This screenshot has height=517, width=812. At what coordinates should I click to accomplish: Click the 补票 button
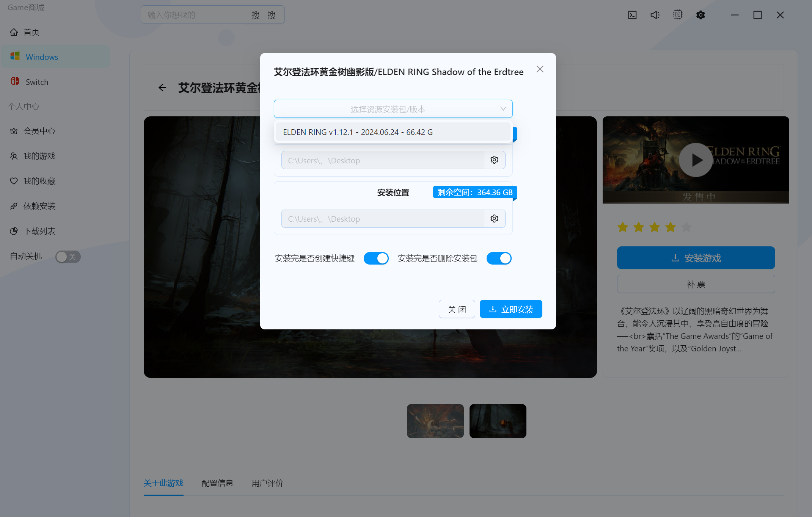(696, 284)
